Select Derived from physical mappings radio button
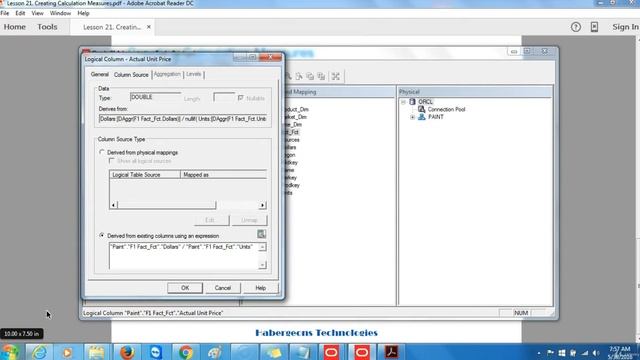Viewport: 640px width, 360px height. tap(102, 152)
